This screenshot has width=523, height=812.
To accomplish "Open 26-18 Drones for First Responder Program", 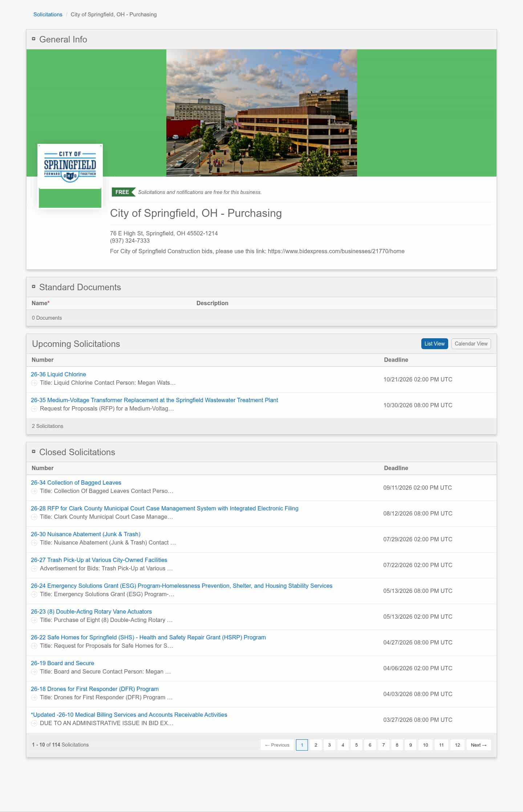I will (95, 689).
